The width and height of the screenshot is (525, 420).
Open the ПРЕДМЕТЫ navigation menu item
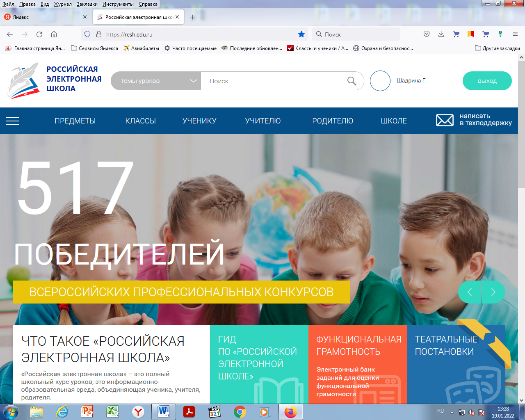[x=75, y=121]
